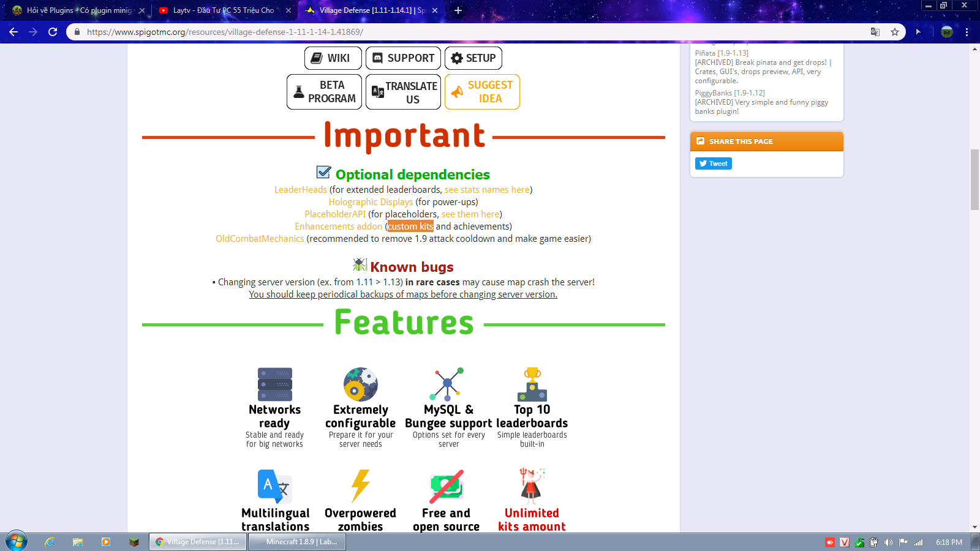Open the PlaceholderAPI link
This screenshot has height=551, width=980.
point(335,214)
